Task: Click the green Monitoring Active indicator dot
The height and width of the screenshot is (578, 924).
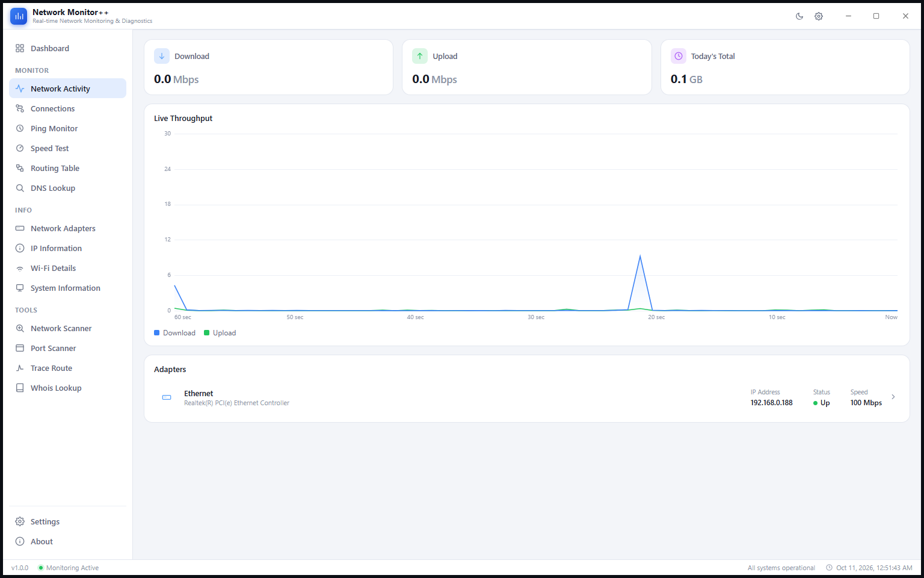Action: (x=41, y=568)
